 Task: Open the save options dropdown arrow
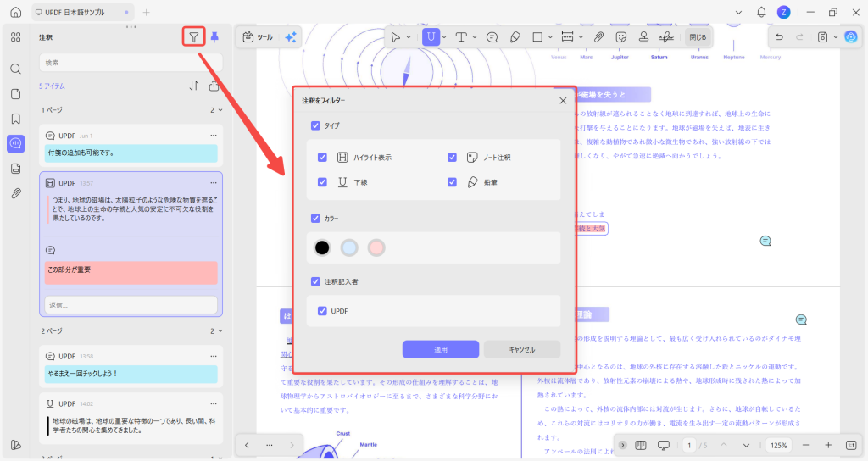coord(836,37)
